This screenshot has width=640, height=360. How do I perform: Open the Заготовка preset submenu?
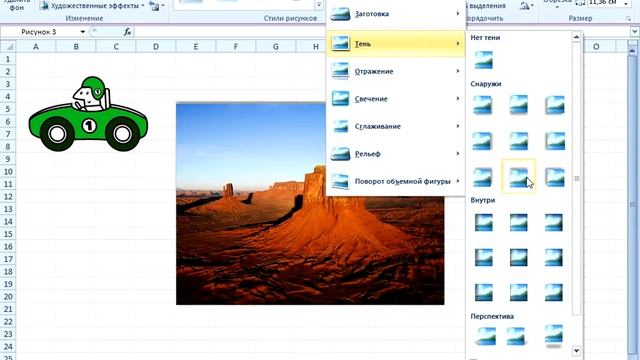[396, 14]
